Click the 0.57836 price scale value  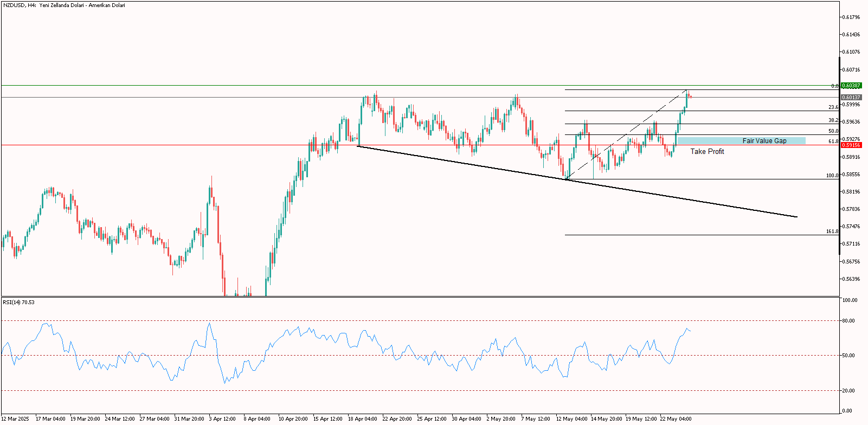click(x=851, y=209)
